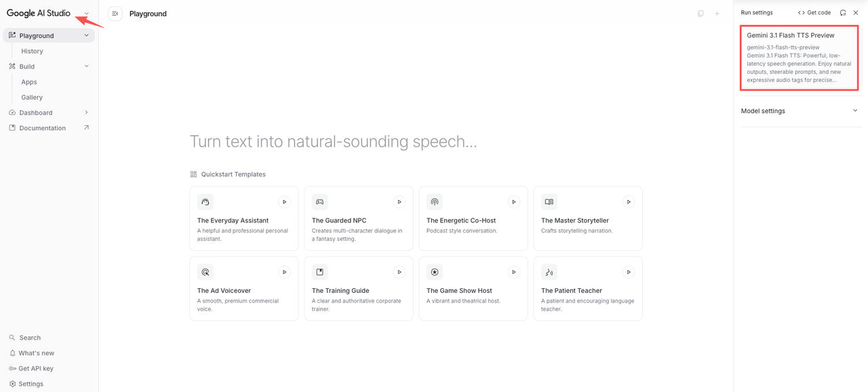Collapse the Playground section chevron
The image size is (868, 392).
point(86,35)
